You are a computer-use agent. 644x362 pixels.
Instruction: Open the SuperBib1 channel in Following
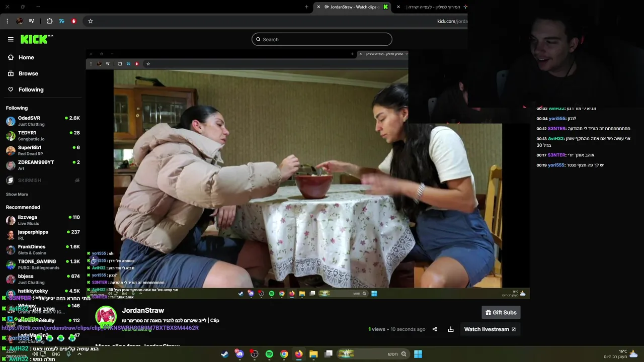point(43,150)
